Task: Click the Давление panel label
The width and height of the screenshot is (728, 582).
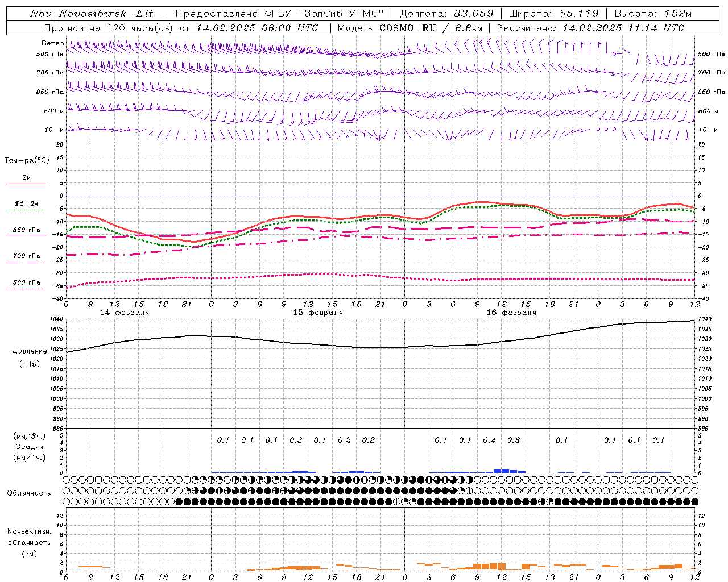Action: [x=30, y=351]
